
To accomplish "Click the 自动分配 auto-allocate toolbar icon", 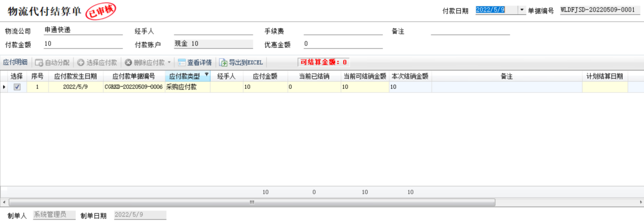I will coord(39,63).
